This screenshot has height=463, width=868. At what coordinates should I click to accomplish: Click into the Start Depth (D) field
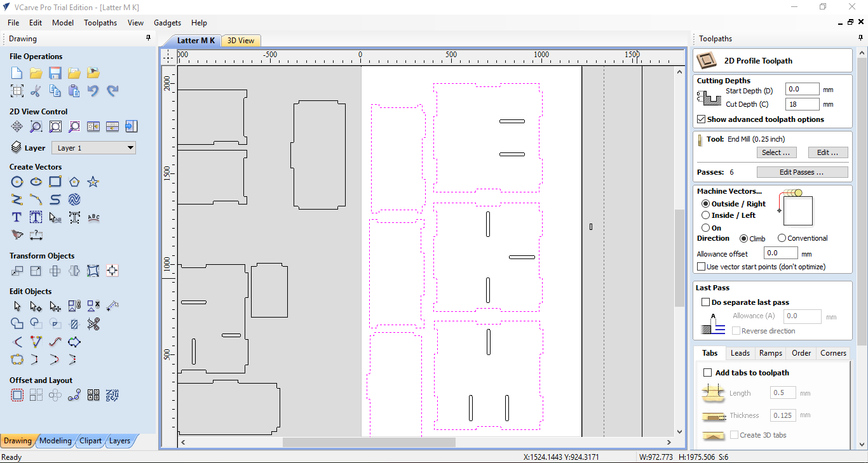(802, 90)
